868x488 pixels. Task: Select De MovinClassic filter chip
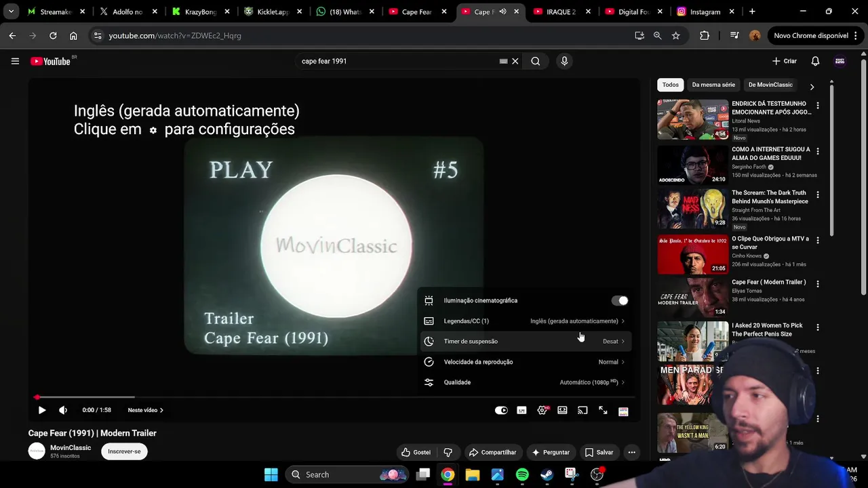(770, 85)
